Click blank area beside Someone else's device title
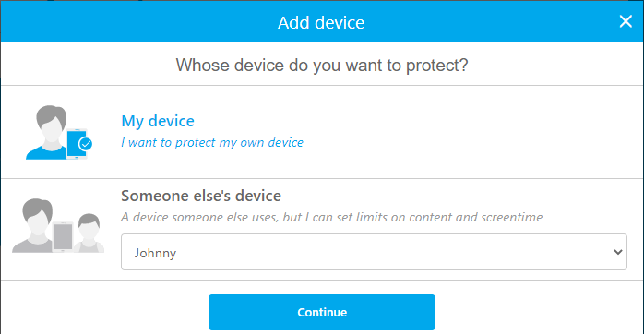Viewport: 644px width, 334px height. (x=452, y=196)
